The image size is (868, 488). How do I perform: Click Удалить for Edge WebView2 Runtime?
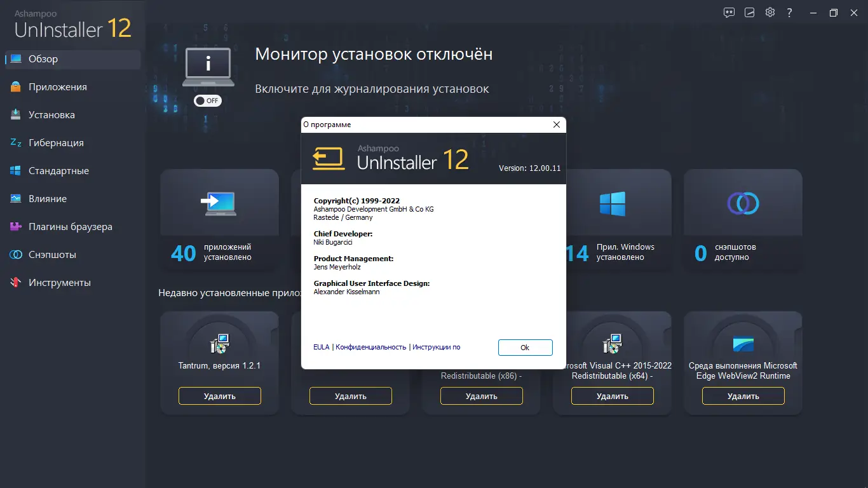pyautogui.click(x=743, y=396)
